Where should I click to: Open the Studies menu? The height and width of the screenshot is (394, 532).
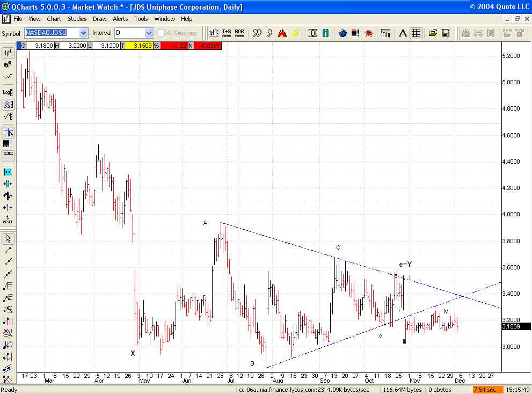coord(77,19)
